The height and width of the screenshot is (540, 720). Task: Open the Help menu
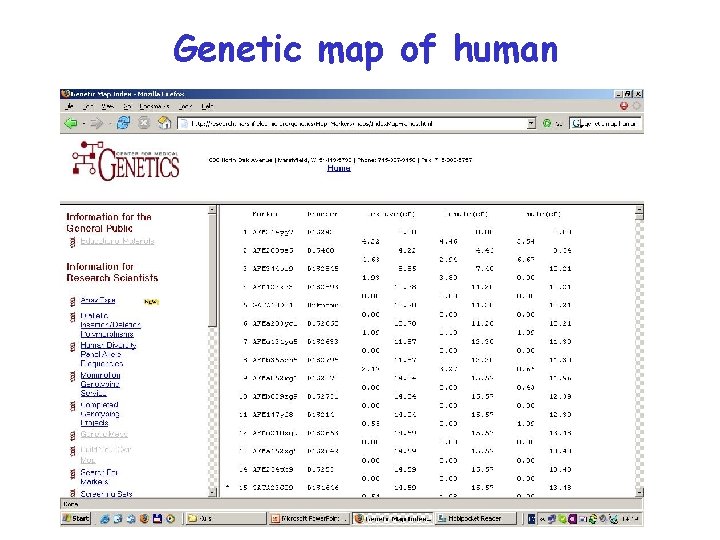[x=208, y=107]
